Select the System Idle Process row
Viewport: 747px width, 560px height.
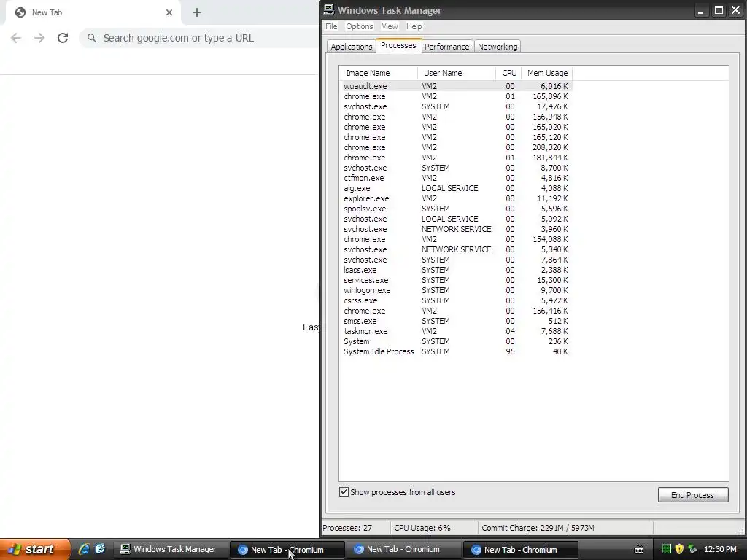[456, 352]
